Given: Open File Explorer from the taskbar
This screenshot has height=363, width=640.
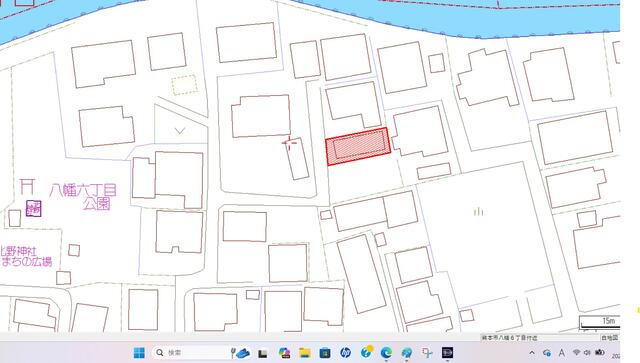Looking at the screenshot, I should click(304, 353).
